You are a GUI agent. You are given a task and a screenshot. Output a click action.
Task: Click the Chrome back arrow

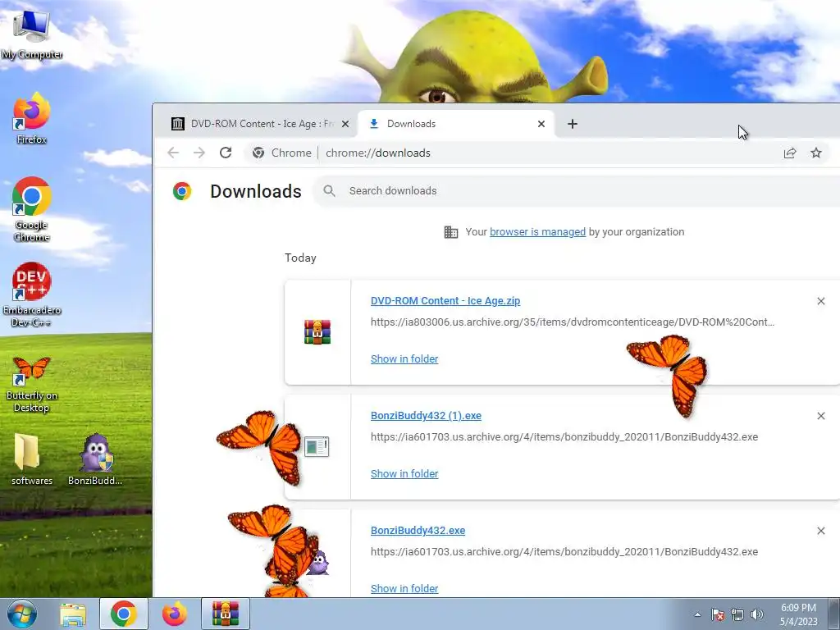click(x=173, y=153)
